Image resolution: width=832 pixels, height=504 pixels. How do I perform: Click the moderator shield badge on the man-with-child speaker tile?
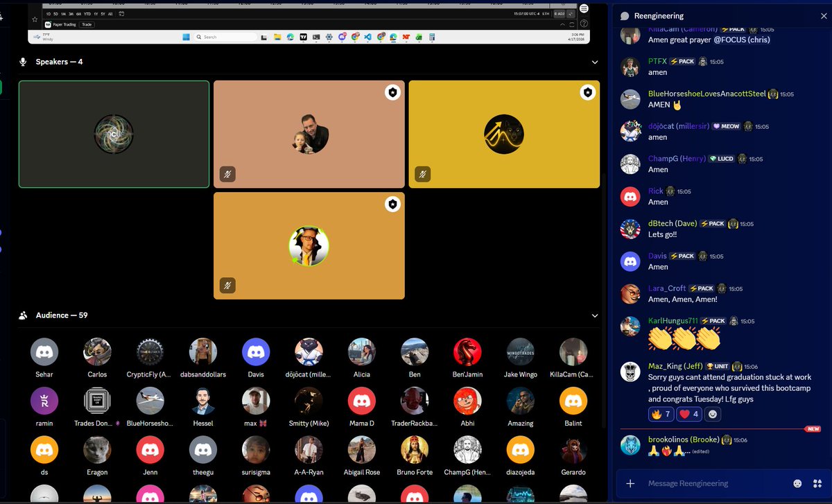(x=393, y=93)
